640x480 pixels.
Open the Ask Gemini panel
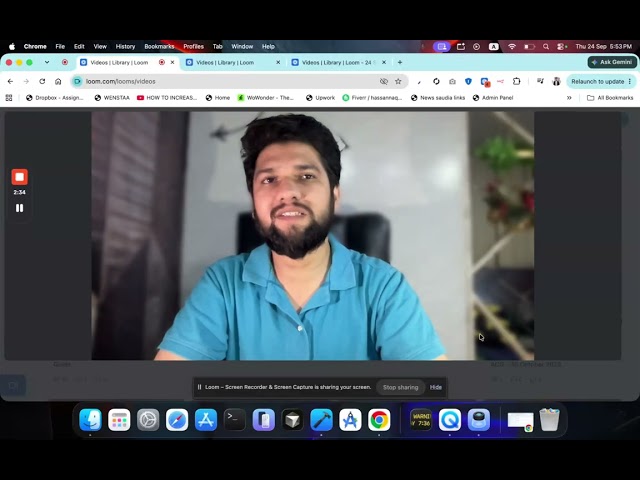pos(612,62)
